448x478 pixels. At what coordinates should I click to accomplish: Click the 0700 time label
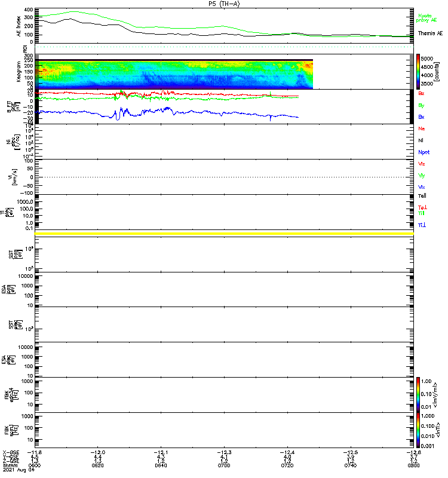coord(224,465)
